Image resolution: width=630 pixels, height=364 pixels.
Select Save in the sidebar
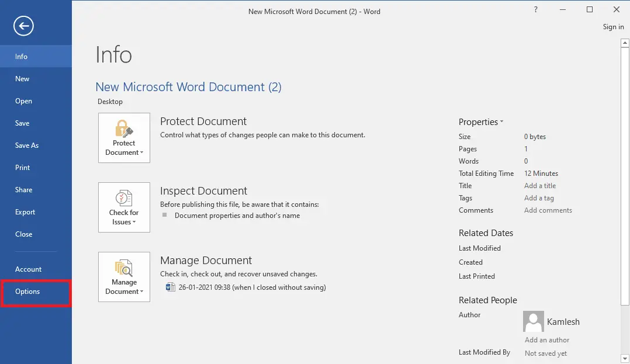pyautogui.click(x=36, y=123)
